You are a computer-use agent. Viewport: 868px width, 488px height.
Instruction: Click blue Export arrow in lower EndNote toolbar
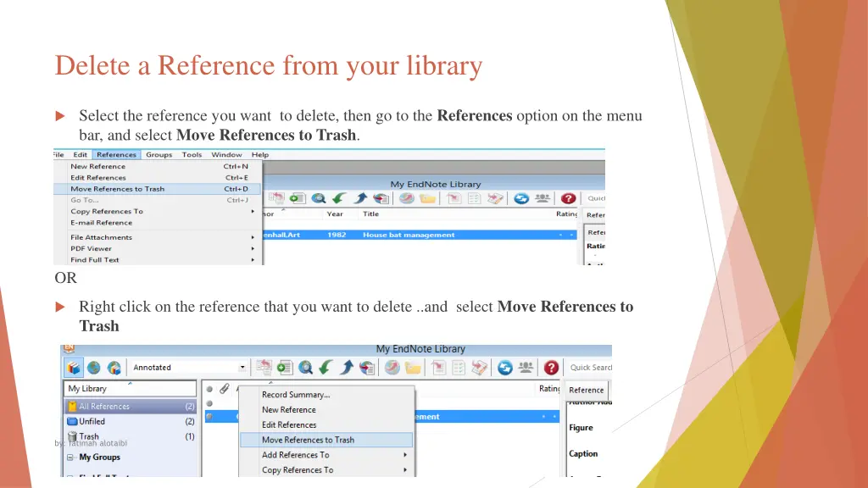(347, 367)
